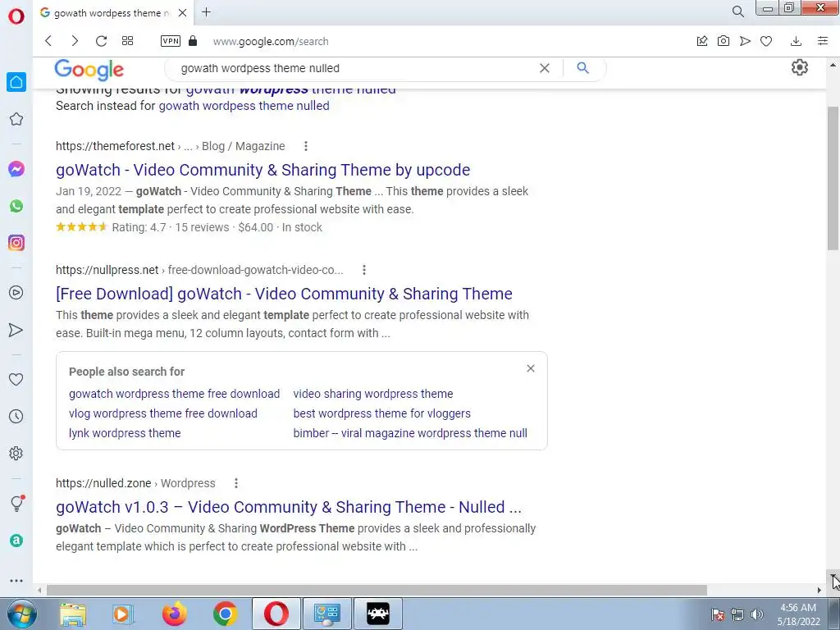Open the Windows Start button

coord(22,614)
